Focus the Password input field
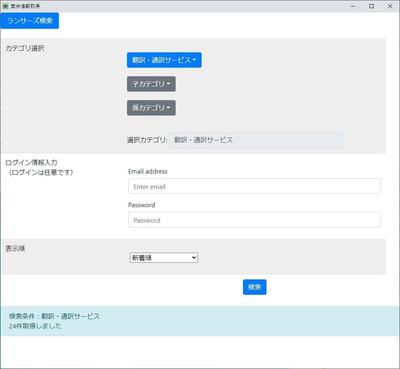The image size is (400, 369). pos(254,220)
